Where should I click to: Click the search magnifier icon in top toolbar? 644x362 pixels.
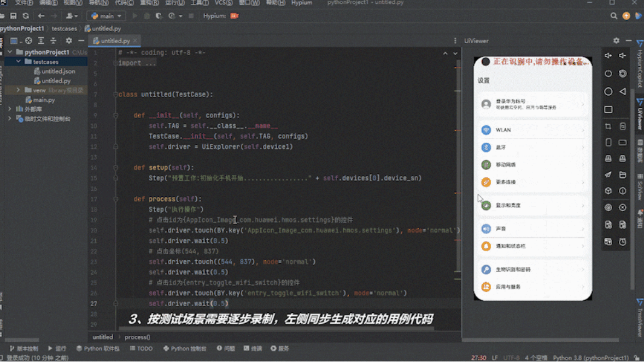coord(614,16)
